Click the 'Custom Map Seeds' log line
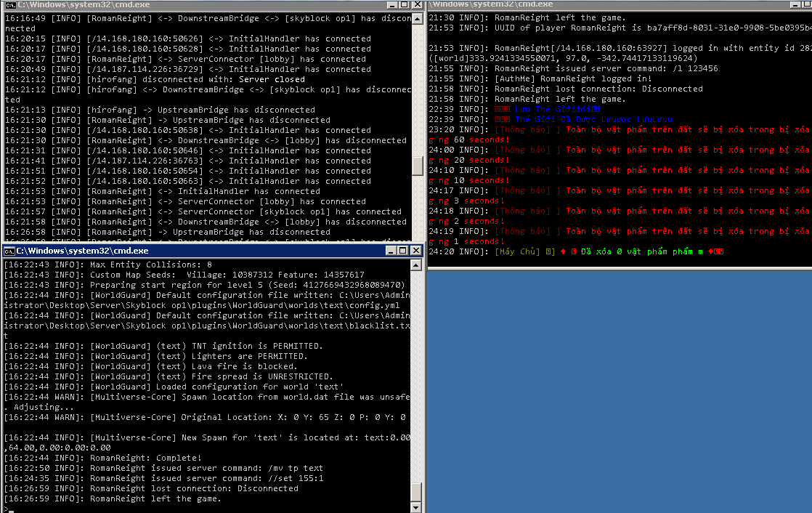812x513 pixels. tap(184, 275)
